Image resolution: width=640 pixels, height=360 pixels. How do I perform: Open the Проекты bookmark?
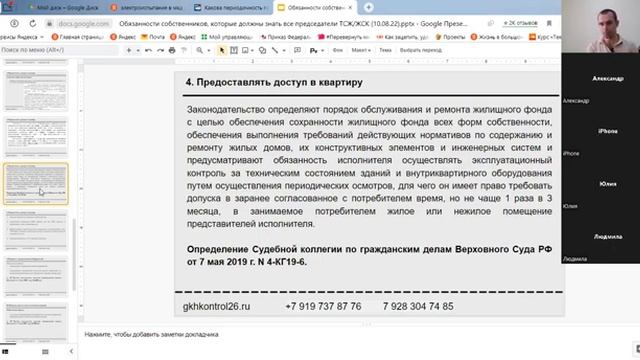point(450,37)
